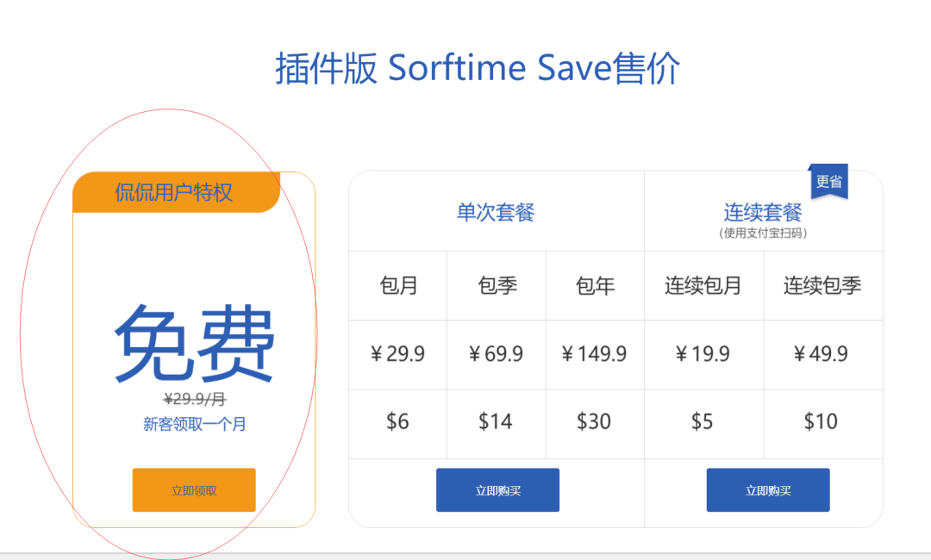This screenshot has height=560, width=931.
Task: Select the 连续套餐 column header
Action: (763, 212)
